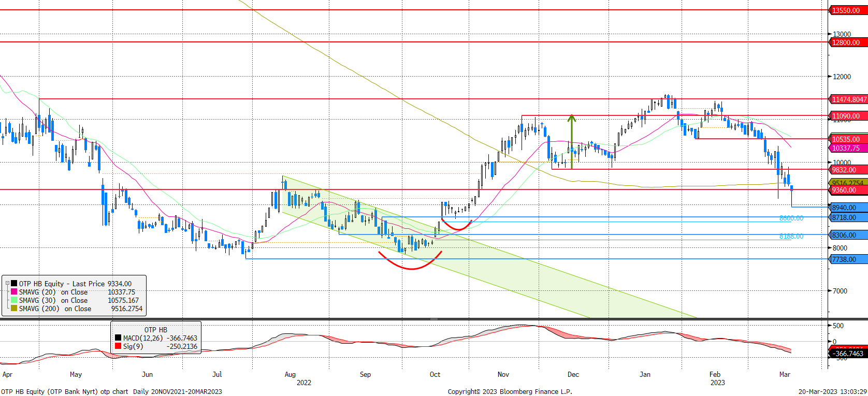Image resolution: width=868 pixels, height=396 pixels.
Task: Click the Oct label on the time axis
Action: (x=435, y=374)
